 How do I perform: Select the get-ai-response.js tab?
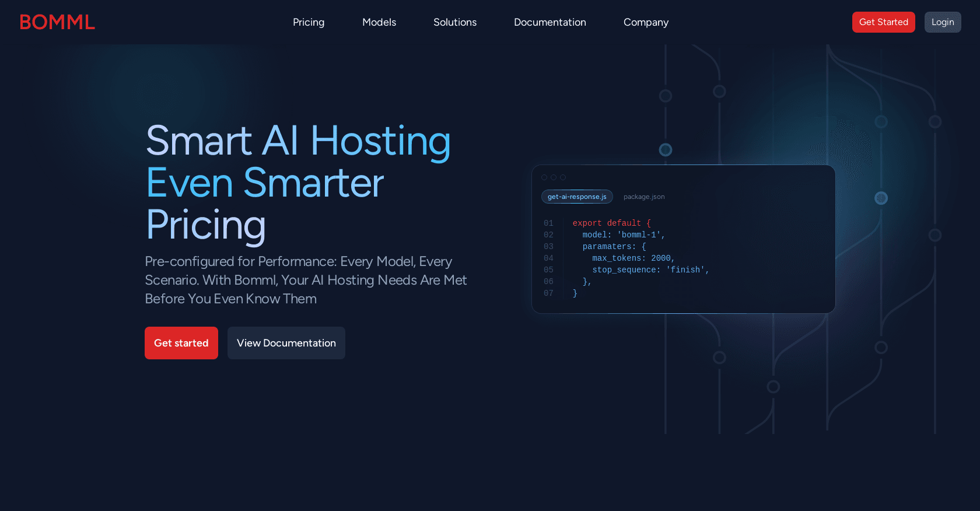pyautogui.click(x=577, y=197)
